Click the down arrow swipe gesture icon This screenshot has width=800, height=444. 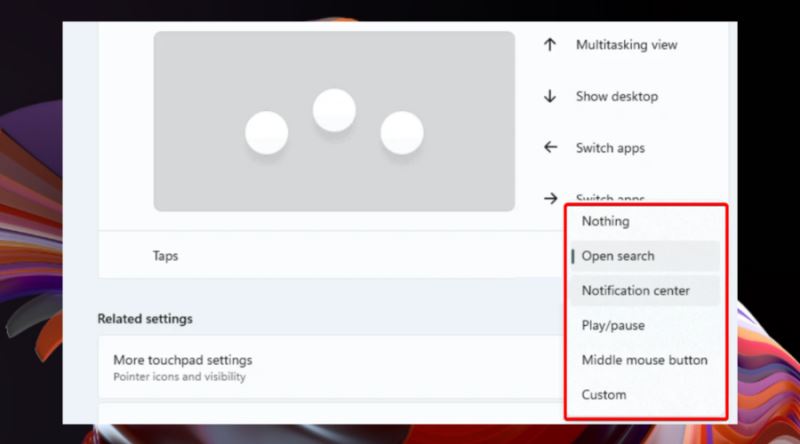(x=549, y=96)
